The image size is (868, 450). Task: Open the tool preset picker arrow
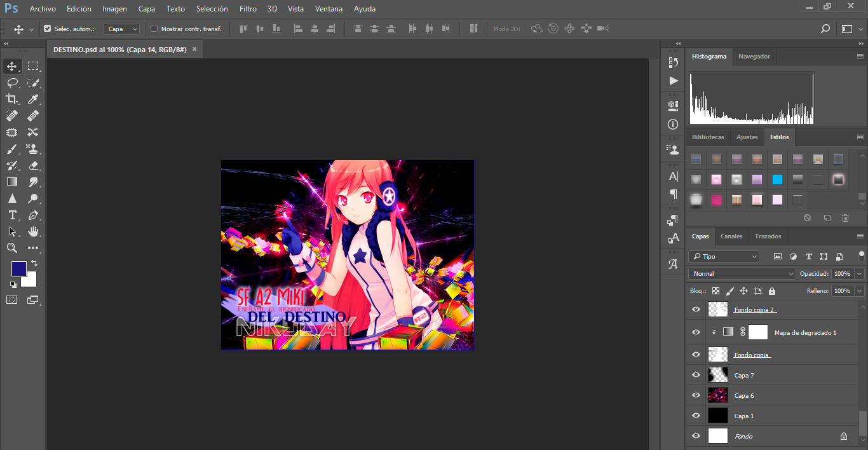point(31,29)
